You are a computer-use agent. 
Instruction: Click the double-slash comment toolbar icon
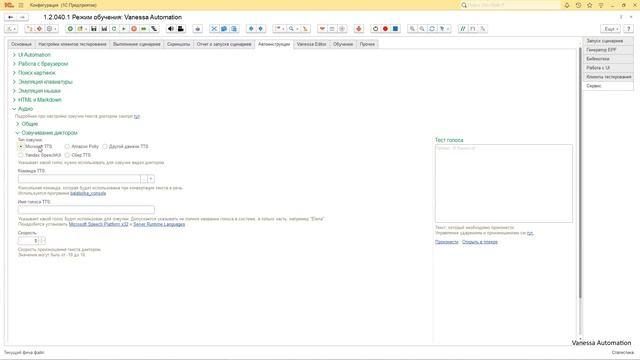[x=463, y=29]
